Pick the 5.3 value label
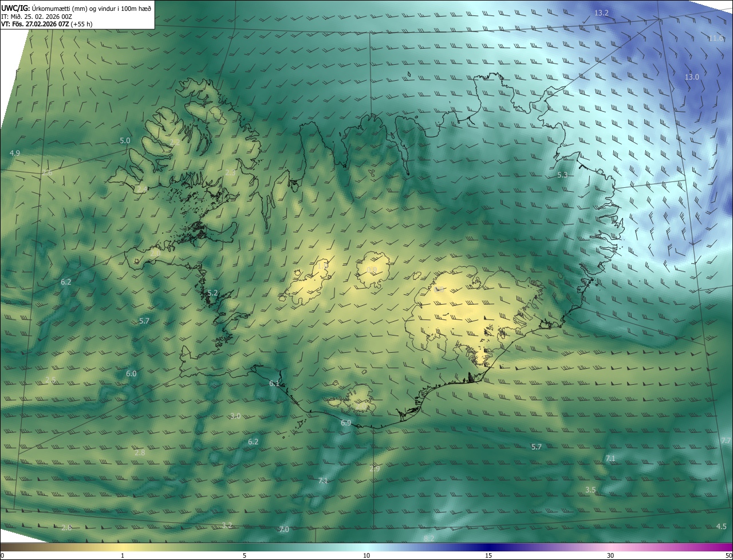 pyautogui.click(x=562, y=175)
